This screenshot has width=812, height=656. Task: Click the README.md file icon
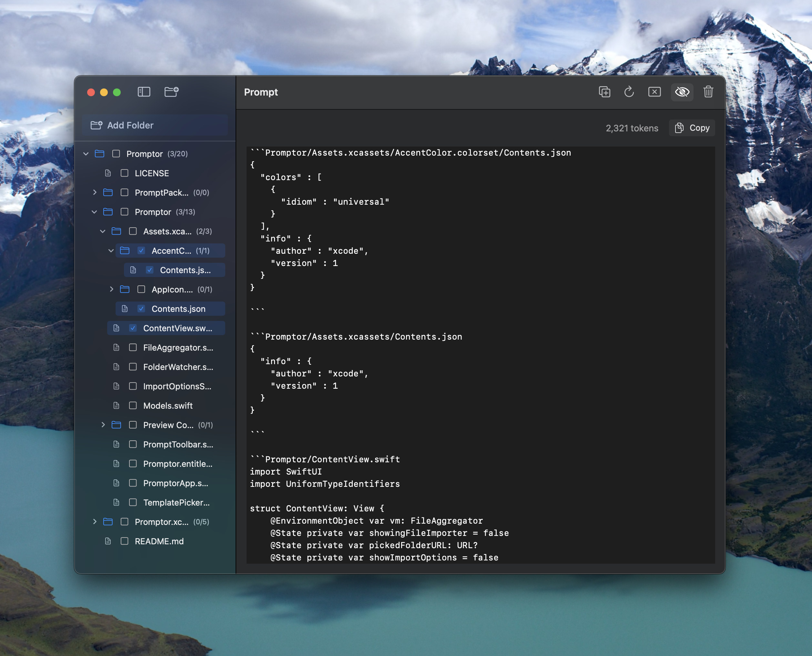108,541
